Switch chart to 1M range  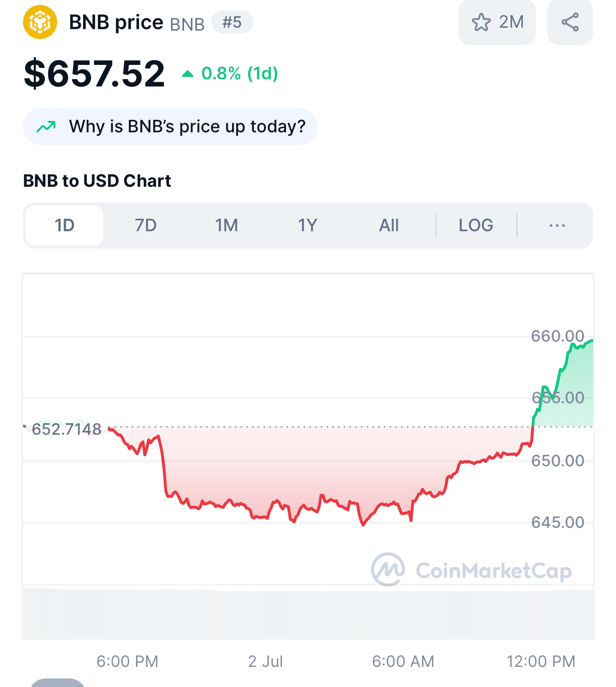coord(226,225)
